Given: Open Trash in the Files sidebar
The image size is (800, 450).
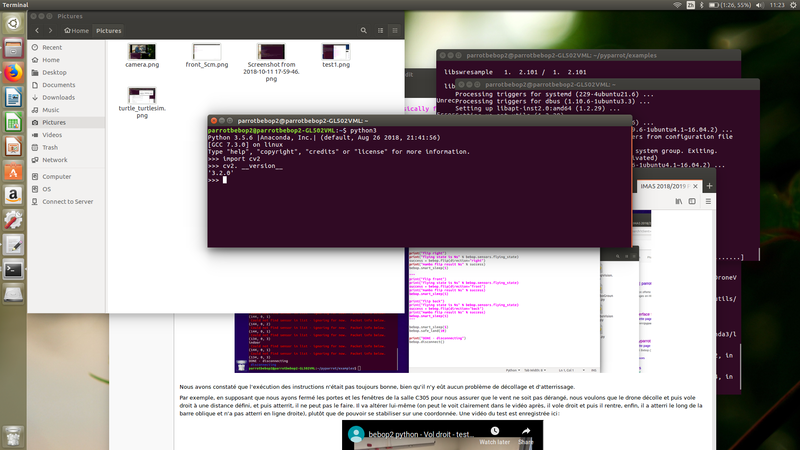Looking at the screenshot, I should pyautogui.click(x=50, y=147).
